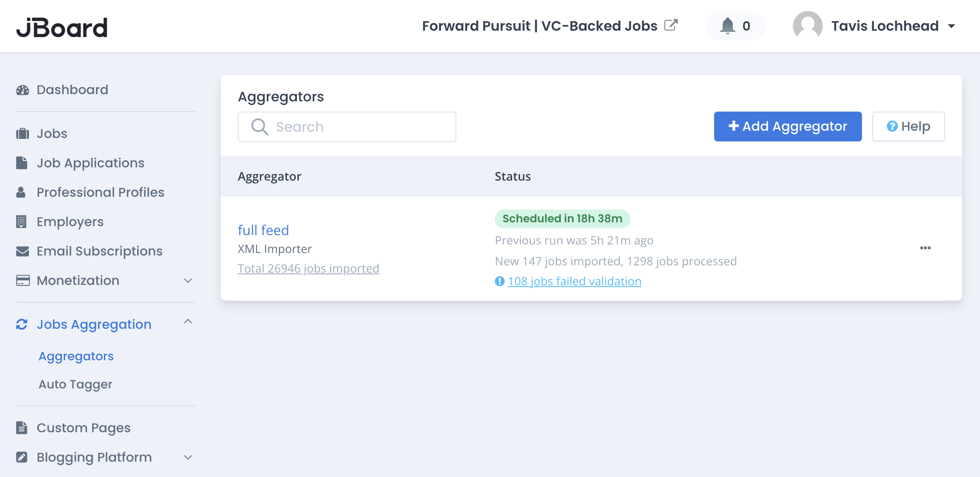Click the Add Aggregator button
The image size is (980, 477).
point(787,126)
